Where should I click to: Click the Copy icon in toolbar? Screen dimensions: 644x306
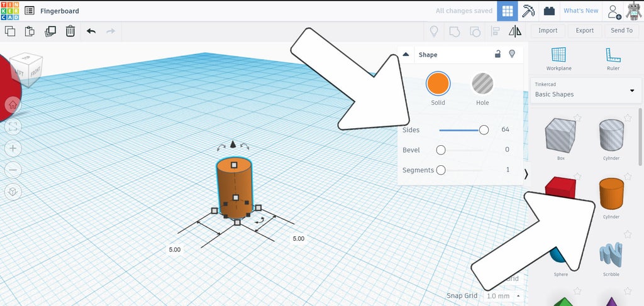tap(10, 31)
